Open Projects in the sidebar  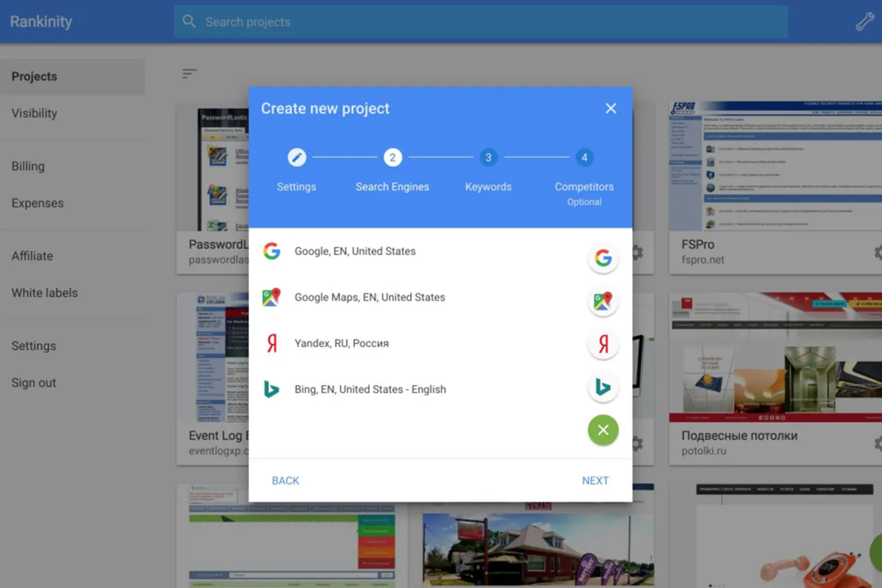click(x=72, y=76)
